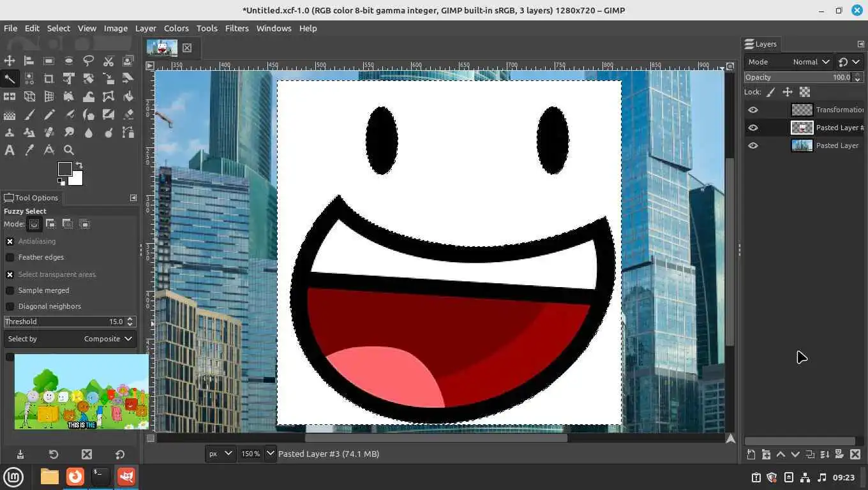This screenshot has width=868, height=490.
Task: Select the Paths tool
Action: pyautogui.click(x=128, y=133)
